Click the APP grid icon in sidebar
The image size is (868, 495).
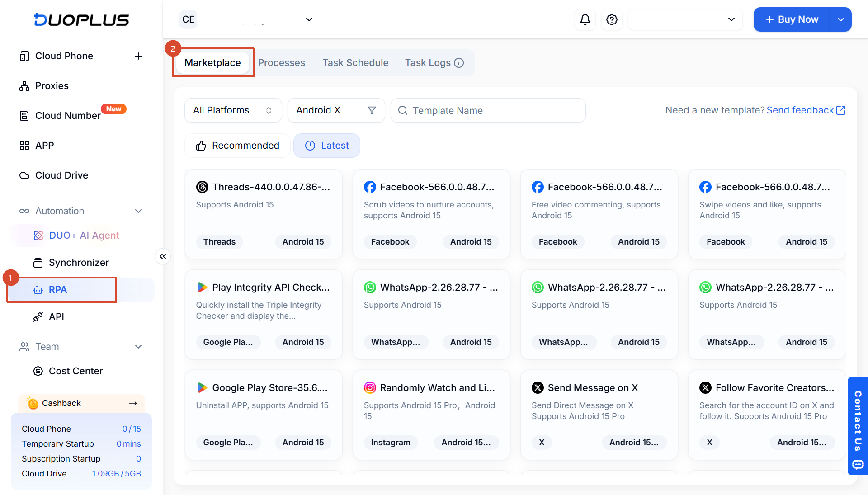(24, 146)
